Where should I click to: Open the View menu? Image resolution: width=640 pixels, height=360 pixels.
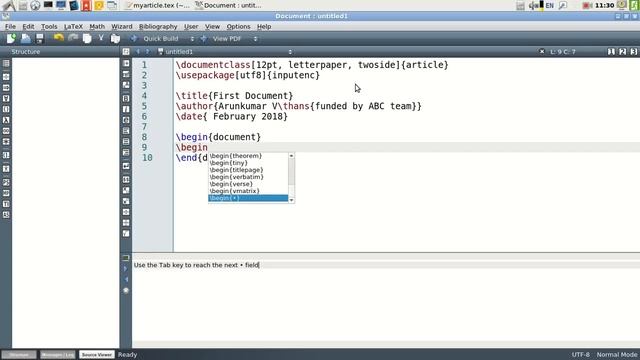click(x=212, y=27)
